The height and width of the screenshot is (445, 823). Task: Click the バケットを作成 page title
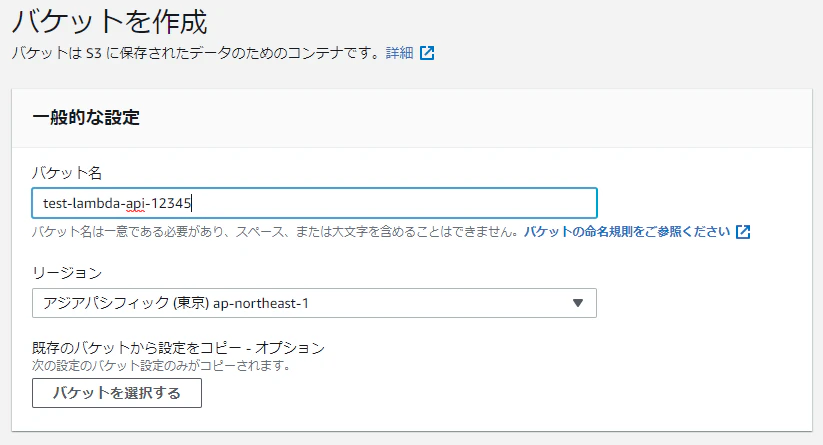[x=110, y=22]
